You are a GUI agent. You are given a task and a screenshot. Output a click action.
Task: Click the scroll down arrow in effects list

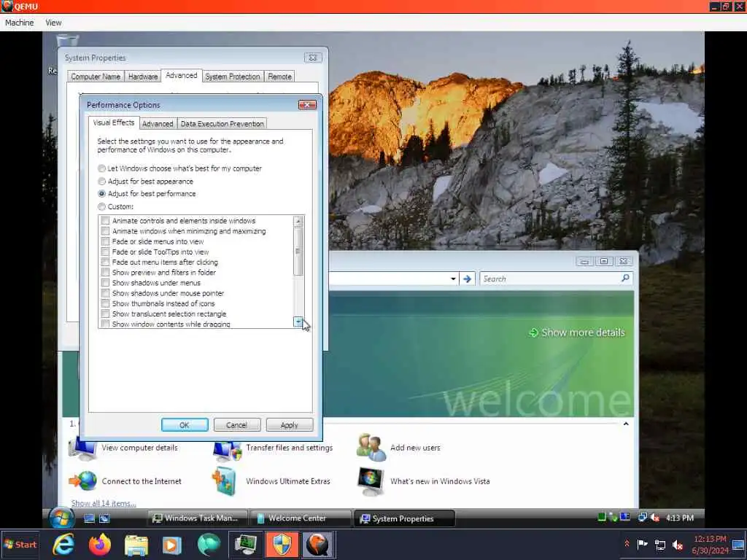pyautogui.click(x=298, y=322)
